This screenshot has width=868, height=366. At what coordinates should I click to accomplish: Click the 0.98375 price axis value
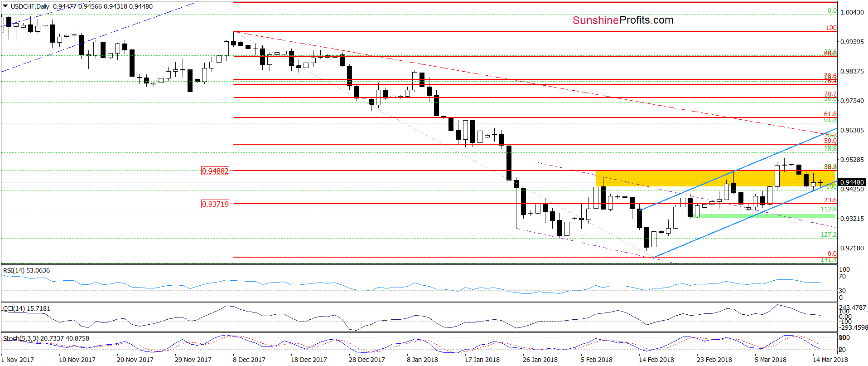pos(852,71)
